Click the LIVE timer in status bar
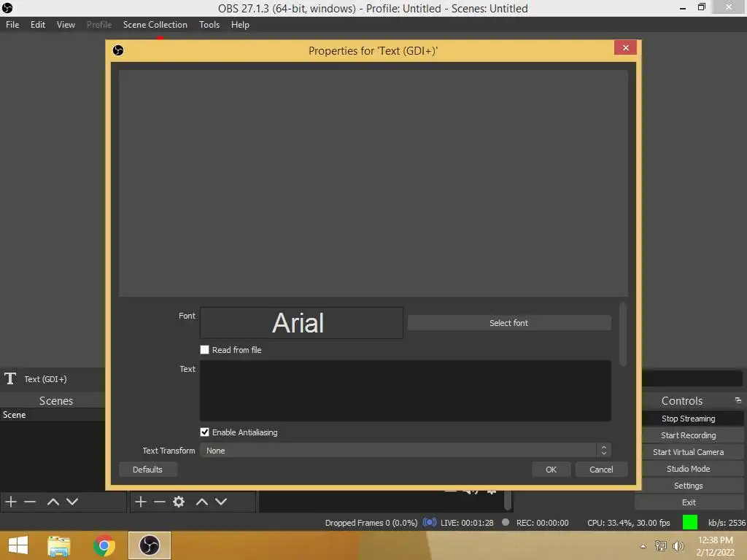747x560 pixels. (x=467, y=522)
